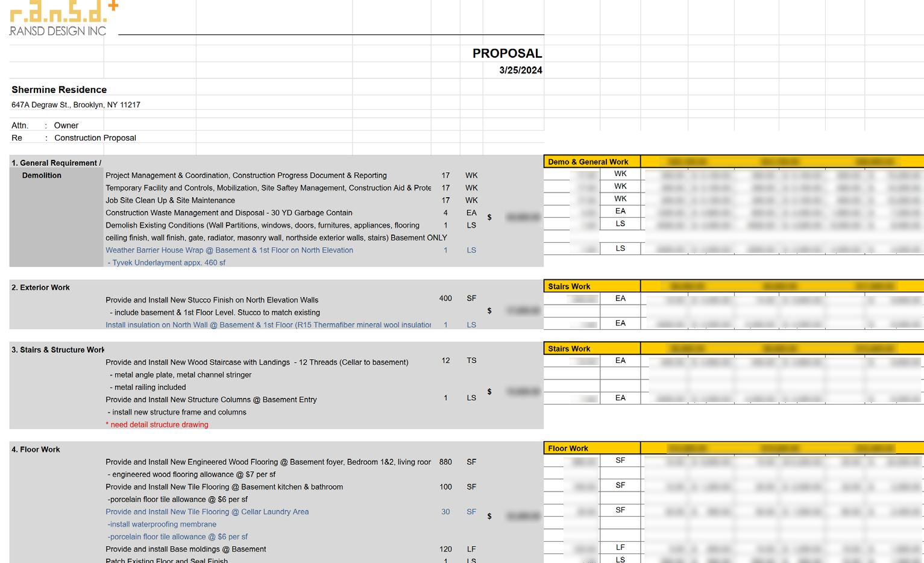Select the Base moldings @ Basement line item

(x=186, y=549)
